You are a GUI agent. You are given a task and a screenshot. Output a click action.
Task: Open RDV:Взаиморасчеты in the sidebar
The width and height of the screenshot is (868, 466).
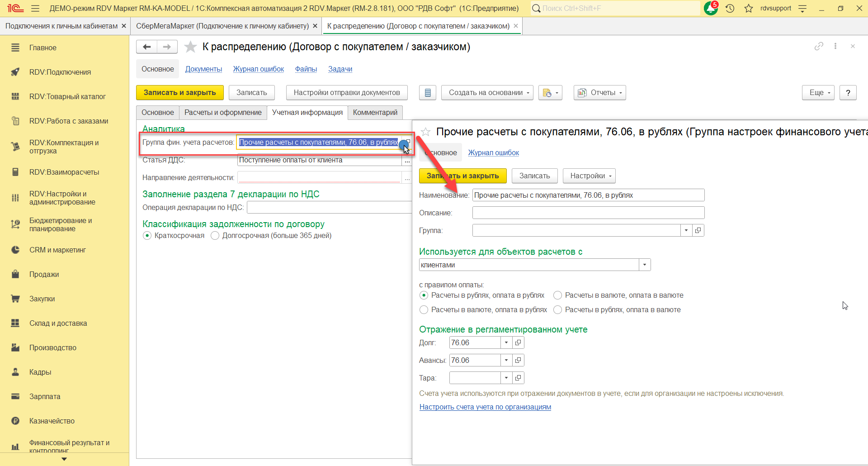[x=64, y=172]
